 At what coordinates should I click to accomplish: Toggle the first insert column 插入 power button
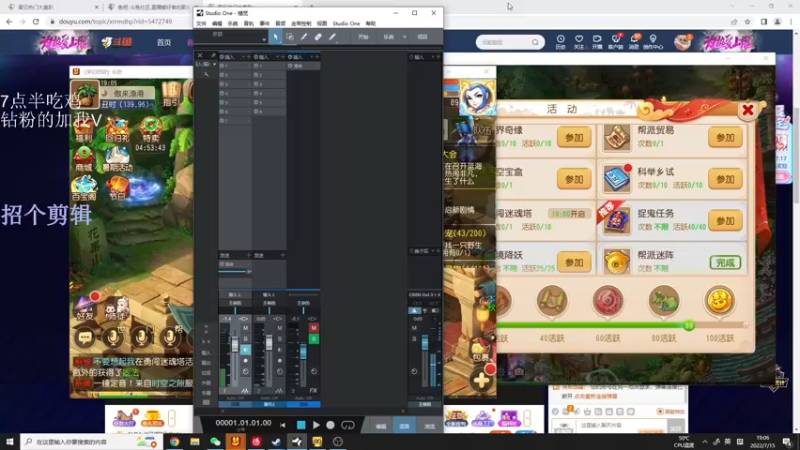(222, 57)
